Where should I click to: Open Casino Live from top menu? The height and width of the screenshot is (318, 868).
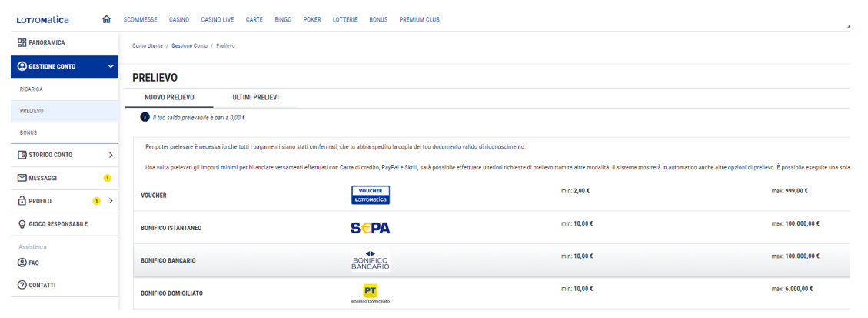(x=218, y=20)
